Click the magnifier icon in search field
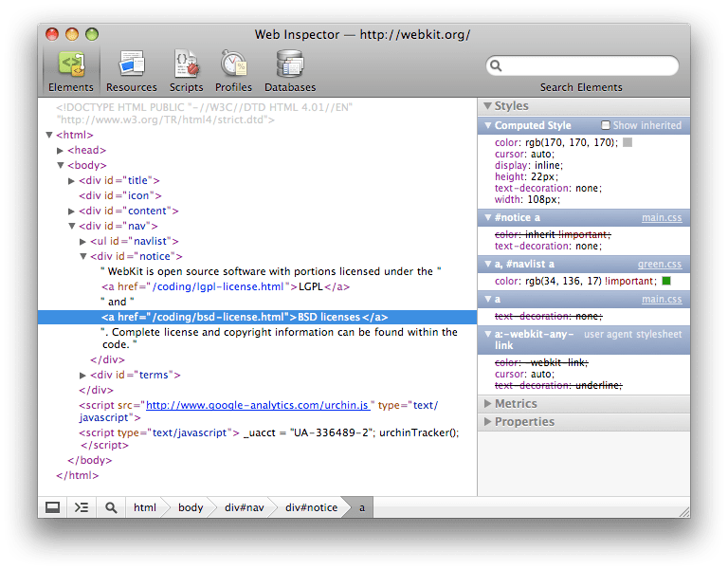 pyautogui.click(x=496, y=65)
